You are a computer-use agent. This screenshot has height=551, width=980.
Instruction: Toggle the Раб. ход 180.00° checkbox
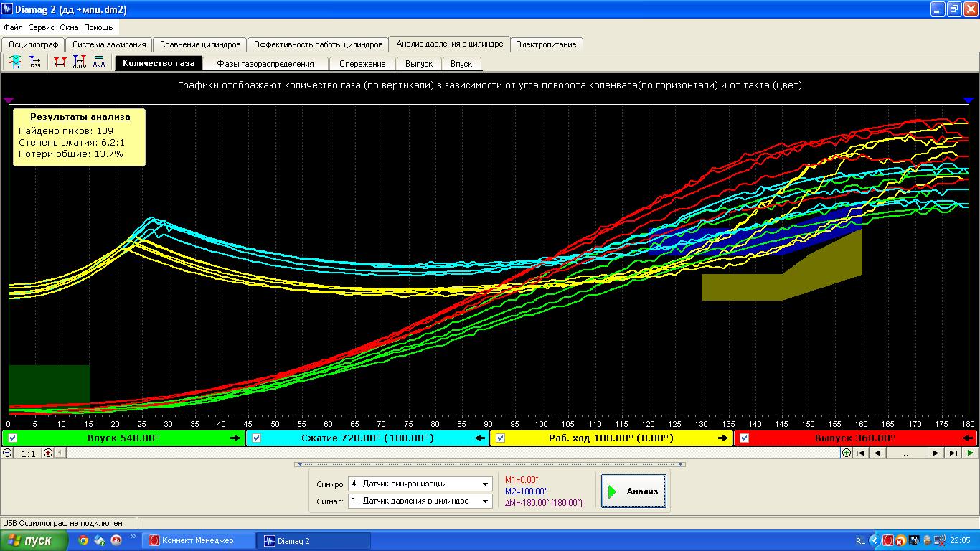click(x=501, y=438)
